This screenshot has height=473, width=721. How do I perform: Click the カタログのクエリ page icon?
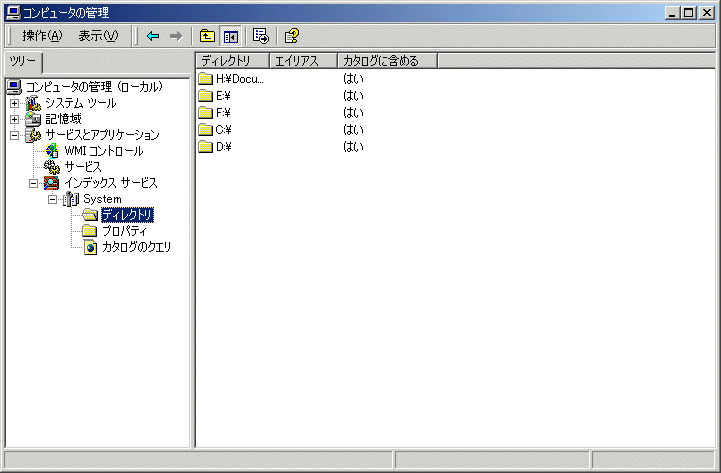point(90,247)
